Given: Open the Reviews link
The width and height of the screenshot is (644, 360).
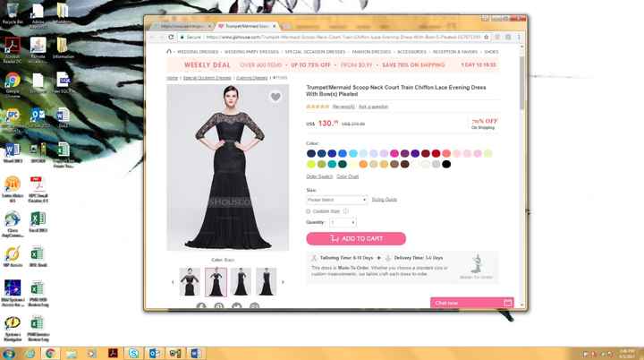Looking at the screenshot, I should [343, 107].
